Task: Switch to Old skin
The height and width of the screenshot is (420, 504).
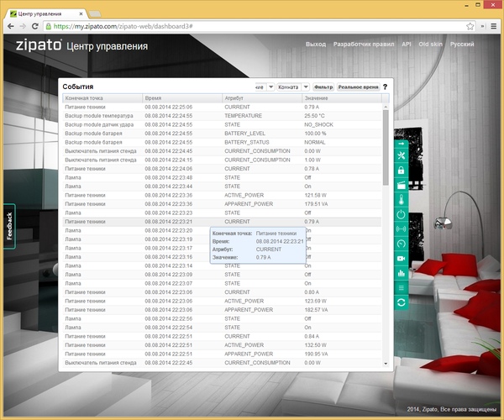Action: (430, 44)
